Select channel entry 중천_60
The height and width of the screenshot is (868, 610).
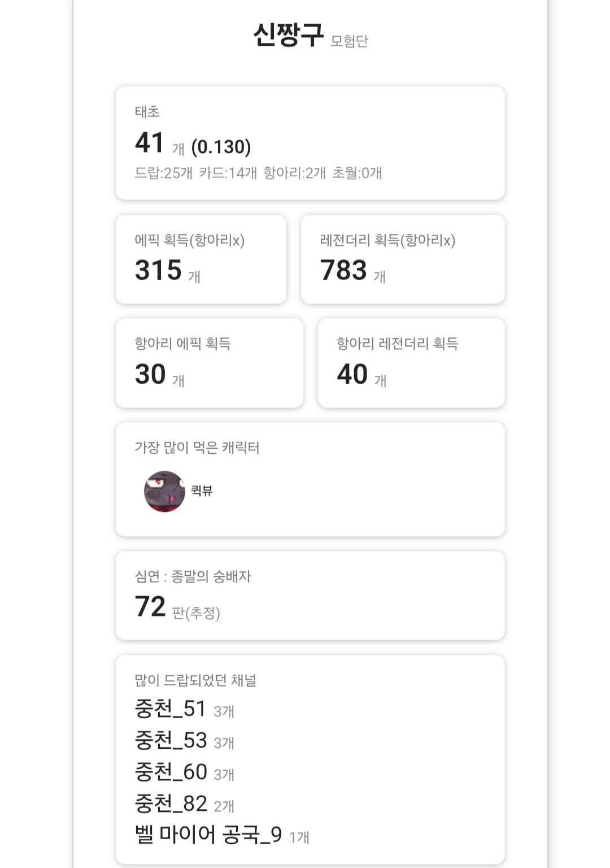(x=185, y=772)
